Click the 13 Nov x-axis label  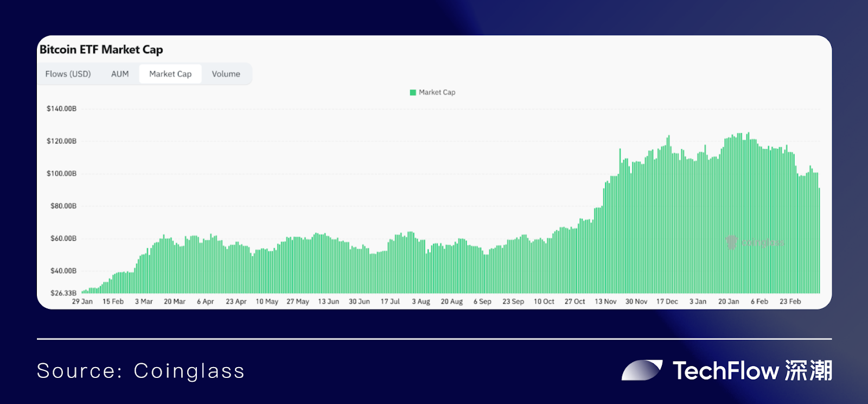coord(605,301)
